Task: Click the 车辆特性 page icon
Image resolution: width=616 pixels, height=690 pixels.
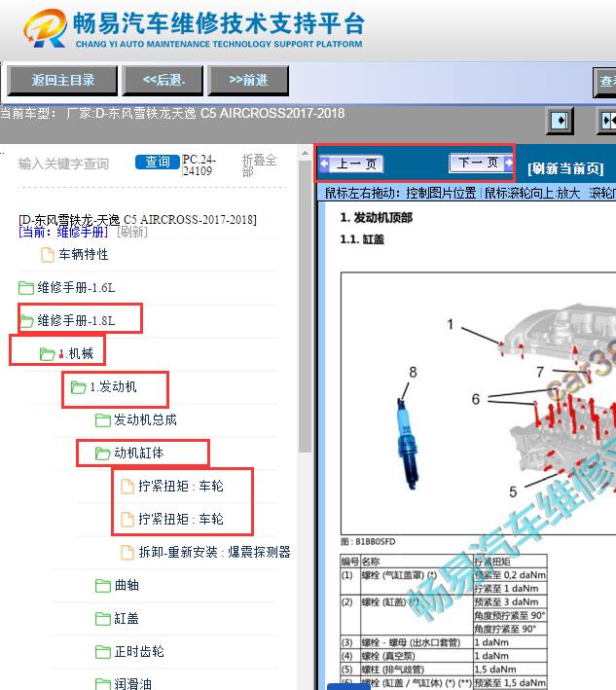Action: coord(48,254)
